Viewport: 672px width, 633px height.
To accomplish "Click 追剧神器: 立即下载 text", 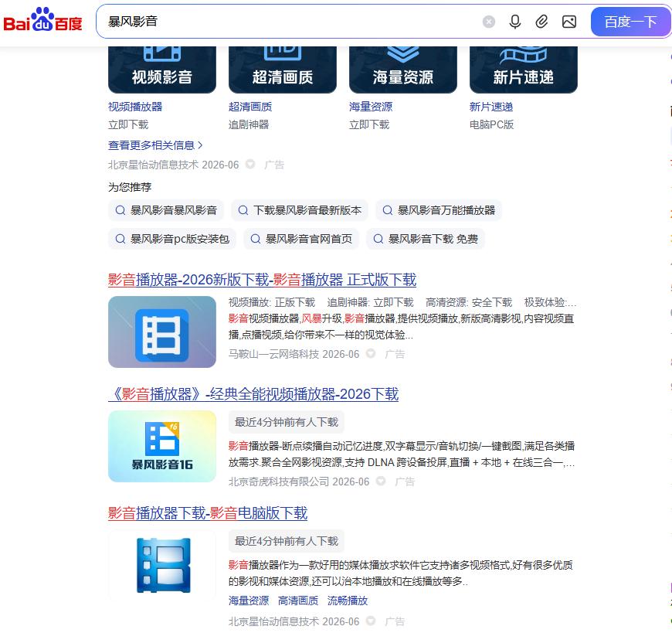I will point(370,302).
